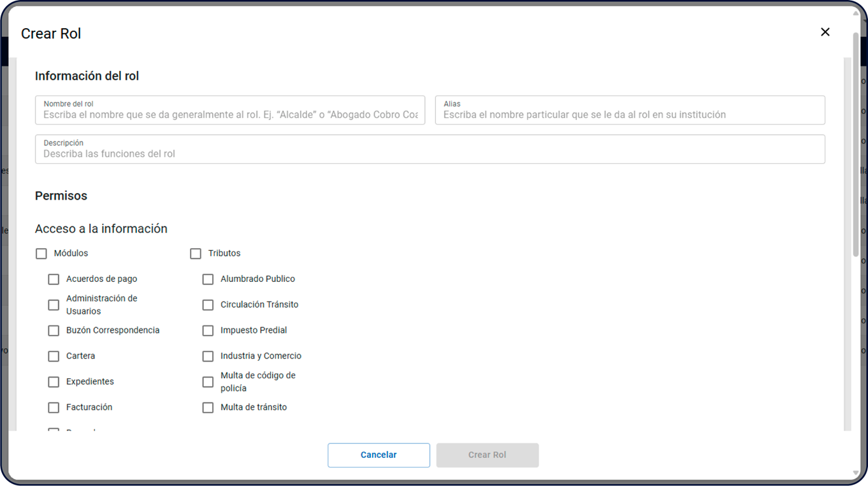The width and height of the screenshot is (868, 486).
Task: Tick the Cartera checkbox
Action: click(x=54, y=356)
